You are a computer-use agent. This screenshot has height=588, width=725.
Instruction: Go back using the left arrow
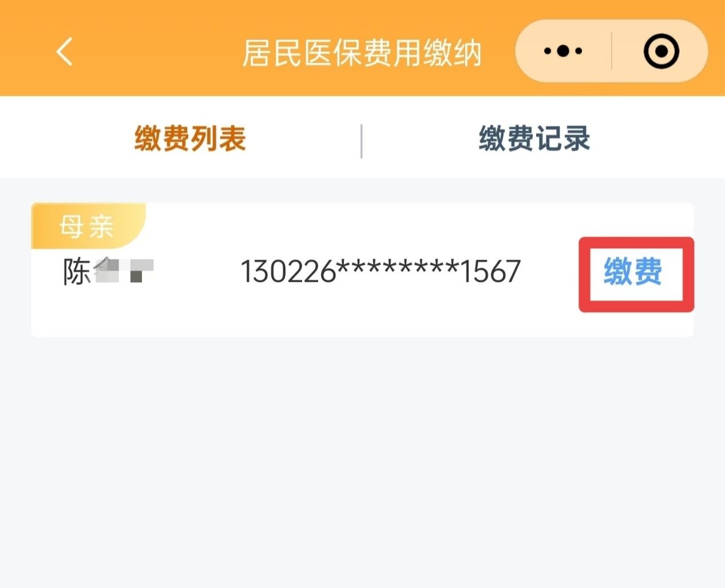pos(64,51)
